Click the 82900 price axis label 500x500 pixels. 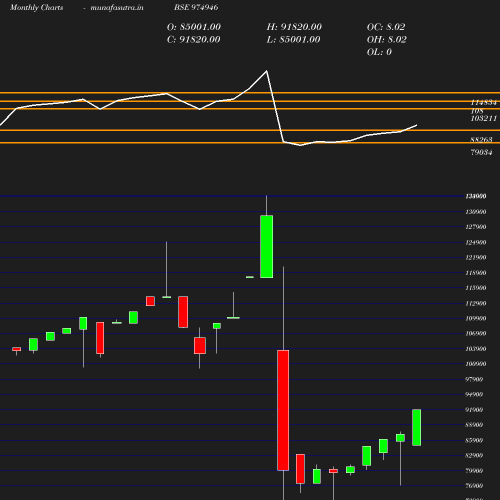click(x=474, y=455)
